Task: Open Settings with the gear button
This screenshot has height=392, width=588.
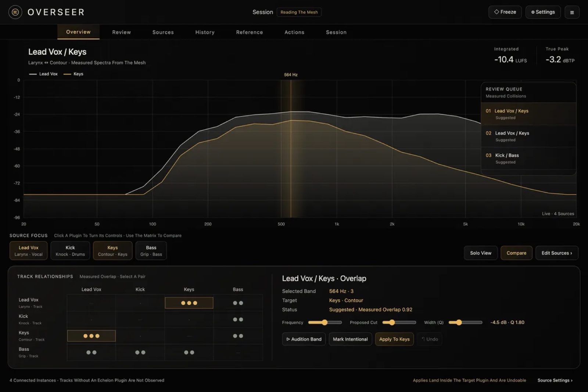Action: point(543,12)
